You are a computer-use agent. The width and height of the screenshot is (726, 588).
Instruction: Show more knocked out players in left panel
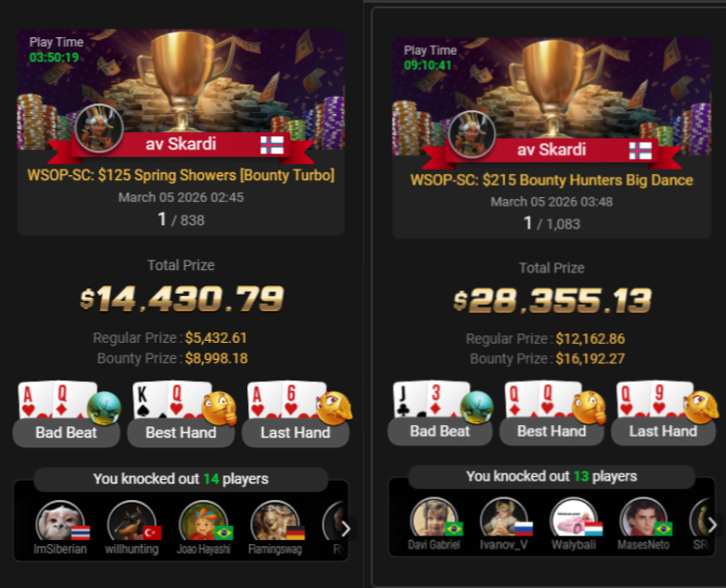(x=346, y=529)
